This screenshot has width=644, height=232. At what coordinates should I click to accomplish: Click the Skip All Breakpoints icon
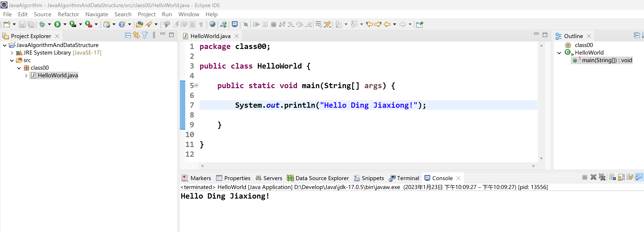click(246, 24)
